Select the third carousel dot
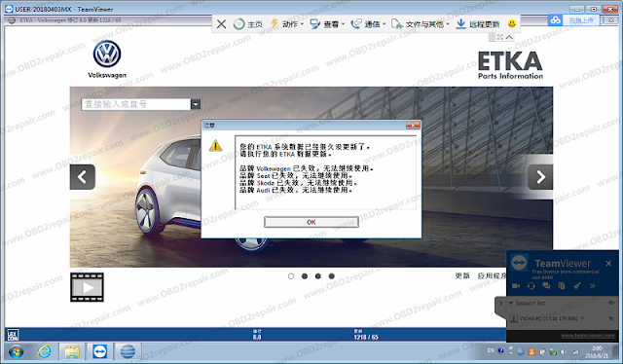 click(x=318, y=276)
